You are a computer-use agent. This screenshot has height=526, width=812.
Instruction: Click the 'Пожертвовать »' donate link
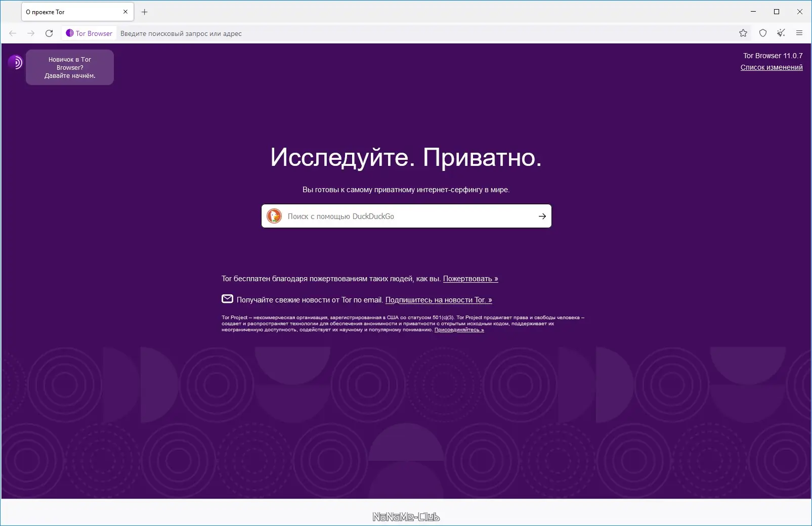(471, 279)
